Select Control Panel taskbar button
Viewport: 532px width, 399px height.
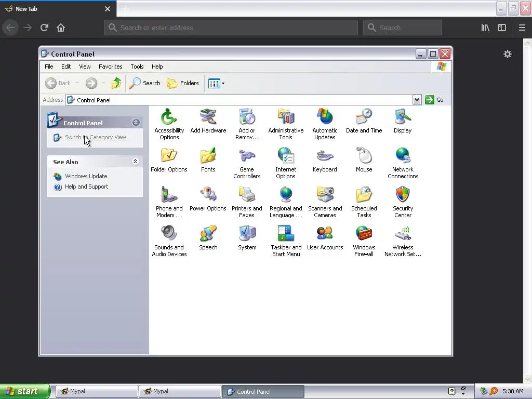click(x=263, y=391)
